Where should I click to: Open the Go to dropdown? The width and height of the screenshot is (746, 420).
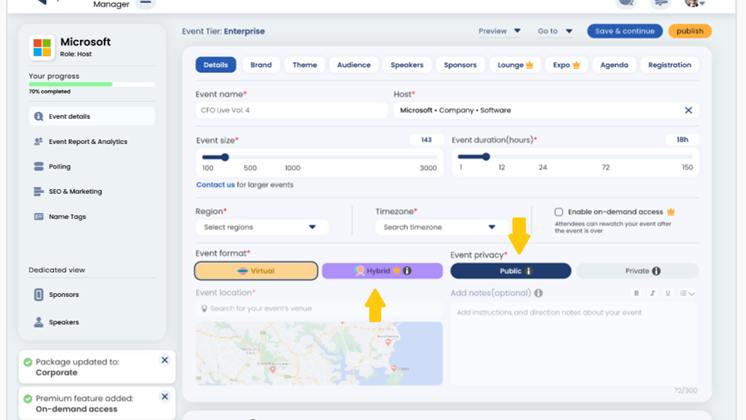[555, 31]
